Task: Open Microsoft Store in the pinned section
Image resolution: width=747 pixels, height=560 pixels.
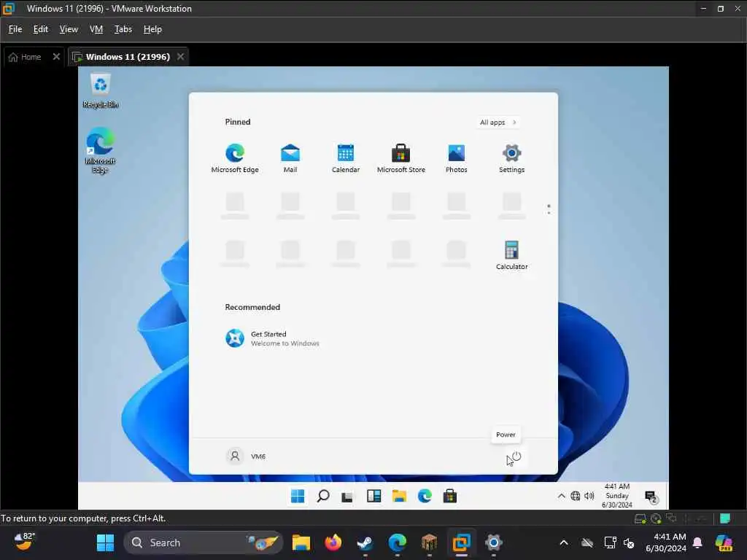Action: pyautogui.click(x=400, y=158)
